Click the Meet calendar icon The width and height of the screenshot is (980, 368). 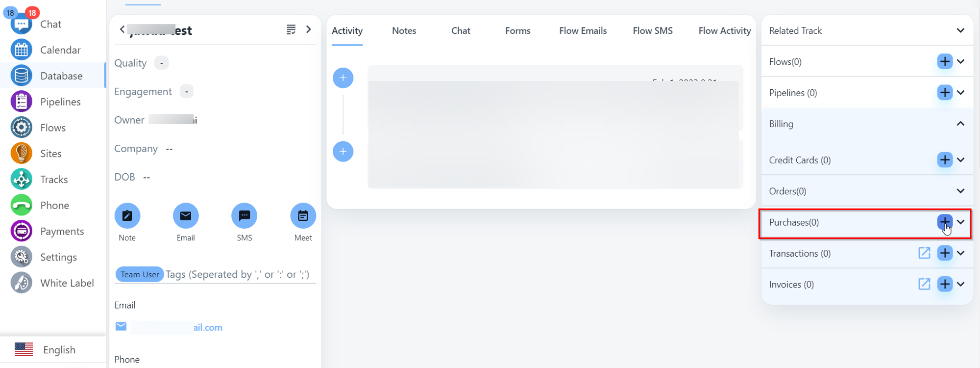tap(303, 216)
